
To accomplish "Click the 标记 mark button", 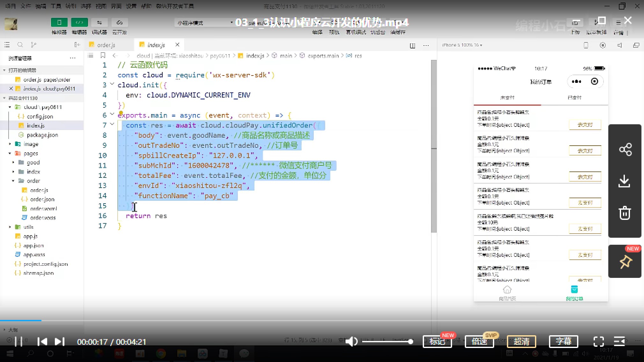I will (437, 342).
